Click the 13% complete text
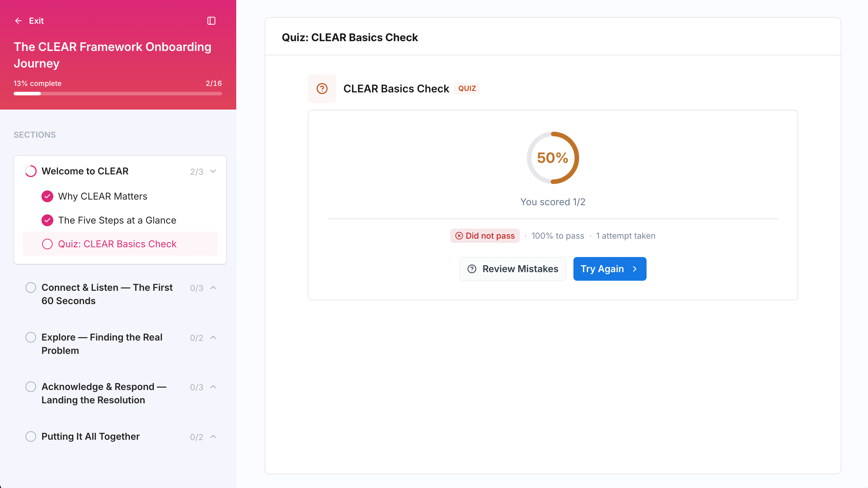This screenshot has width=868, height=488. (x=37, y=83)
